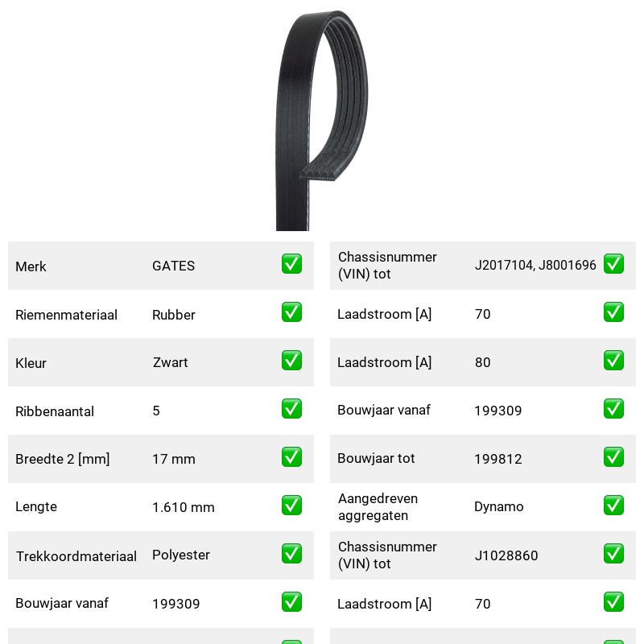
Task: Click the left-column Bouwjaar vanaf 199309 checkmark
Action: point(291,601)
